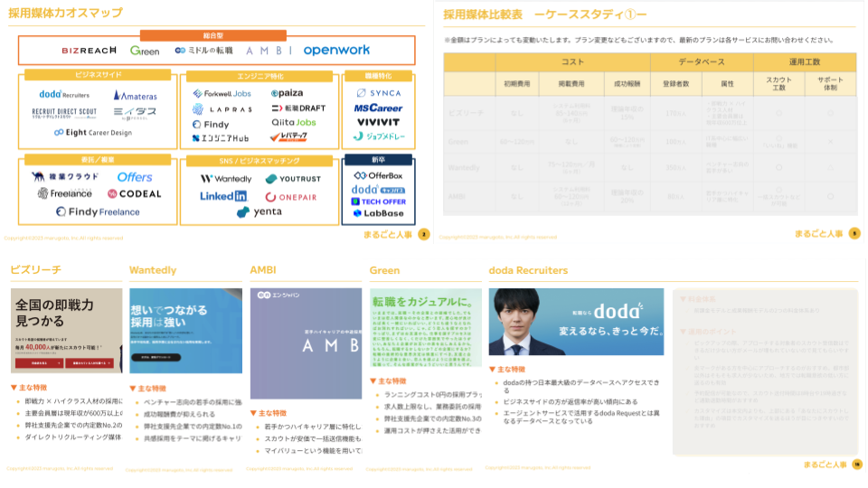868x488 pixels.
Task: Click the BIZREACH logo in 総合型 box
Action: [x=90, y=51]
